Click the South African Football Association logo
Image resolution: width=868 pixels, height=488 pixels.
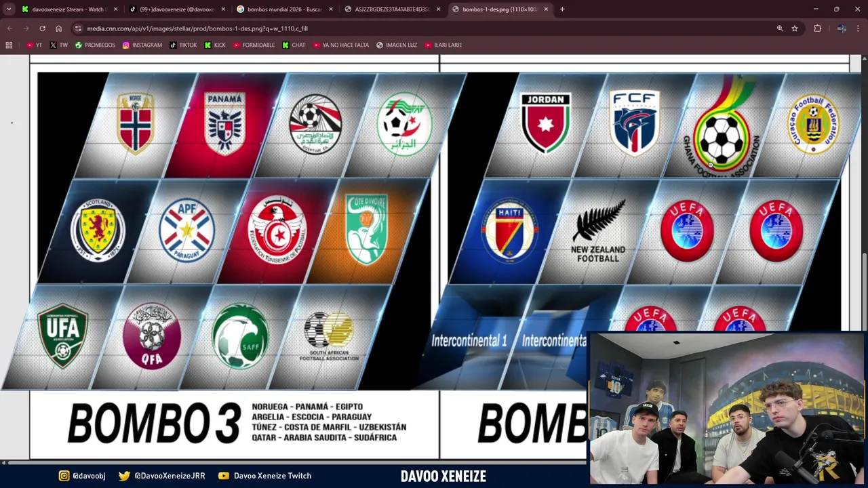(x=329, y=337)
